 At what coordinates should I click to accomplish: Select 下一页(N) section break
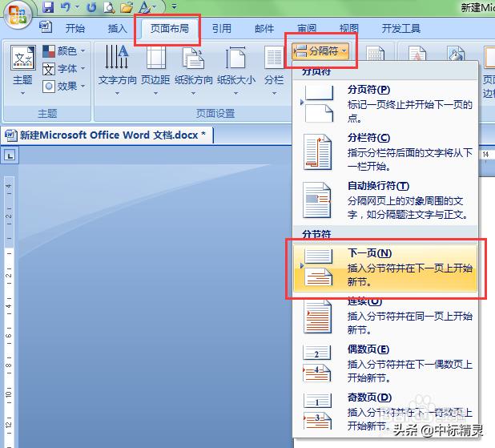pyautogui.click(x=385, y=268)
